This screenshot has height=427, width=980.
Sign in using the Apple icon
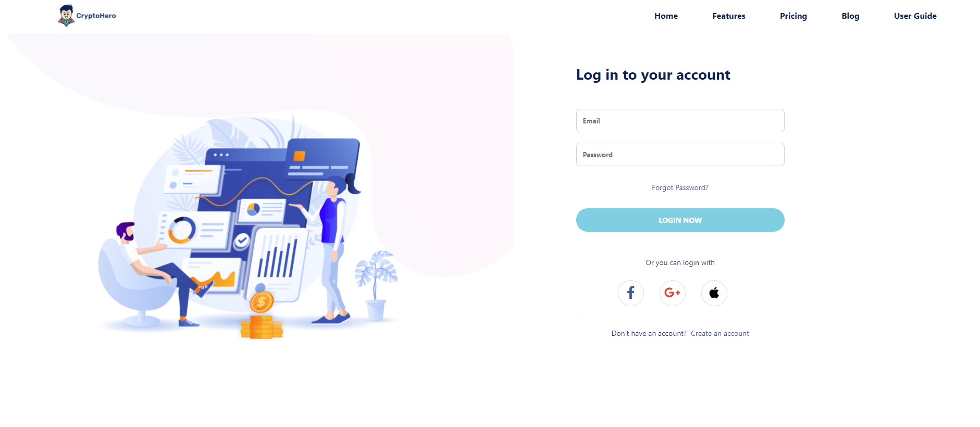click(x=714, y=293)
